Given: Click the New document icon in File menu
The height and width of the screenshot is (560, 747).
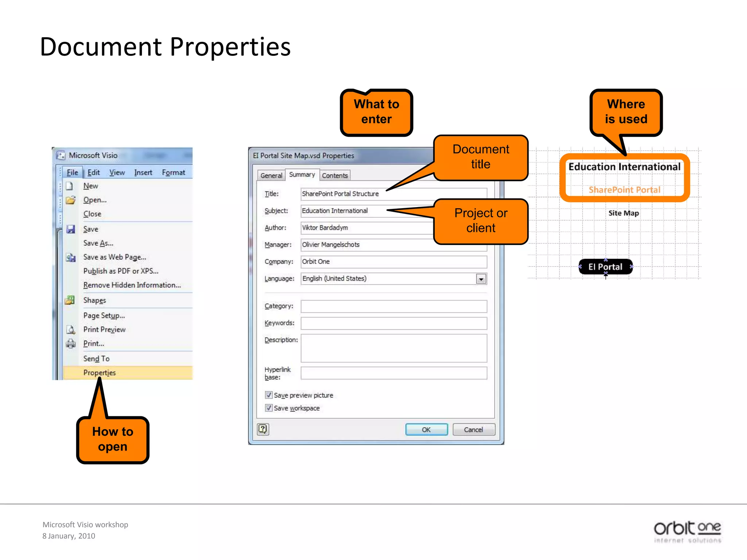Looking at the screenshot, I should point(70,186).
